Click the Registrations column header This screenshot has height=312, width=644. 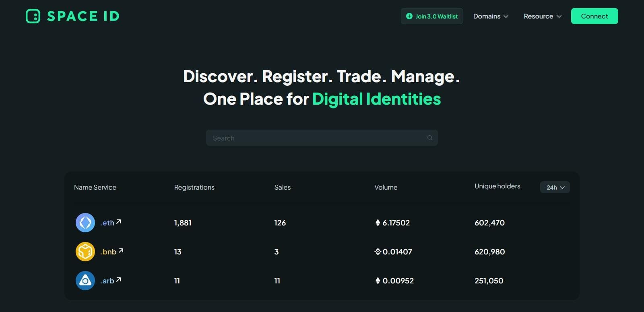click(x=194, y=187)
